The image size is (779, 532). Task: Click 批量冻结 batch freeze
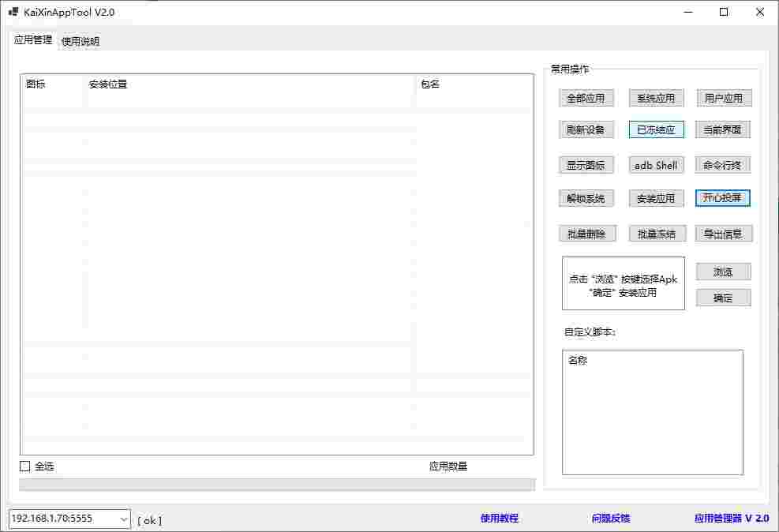(x=657, y=234)
